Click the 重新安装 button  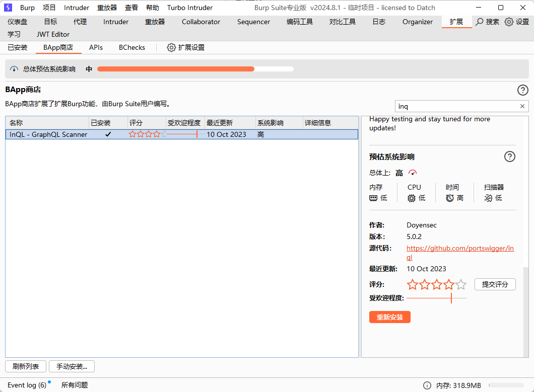(389, 317)
